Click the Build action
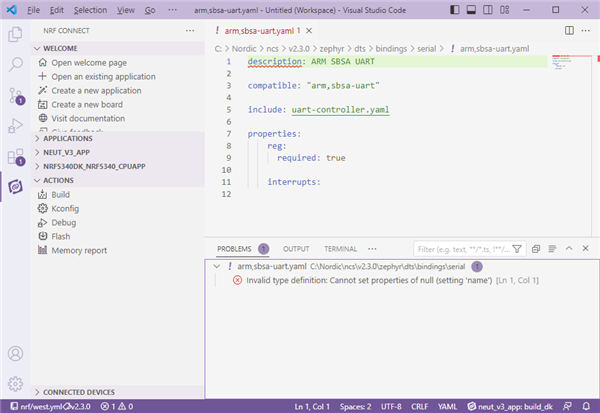The height and width of the screenshot is (413, 600). [x=60, y=194]
